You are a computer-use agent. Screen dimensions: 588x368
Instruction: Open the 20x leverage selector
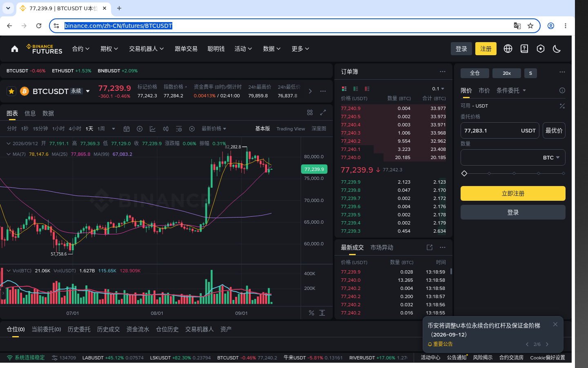[507, 73]
